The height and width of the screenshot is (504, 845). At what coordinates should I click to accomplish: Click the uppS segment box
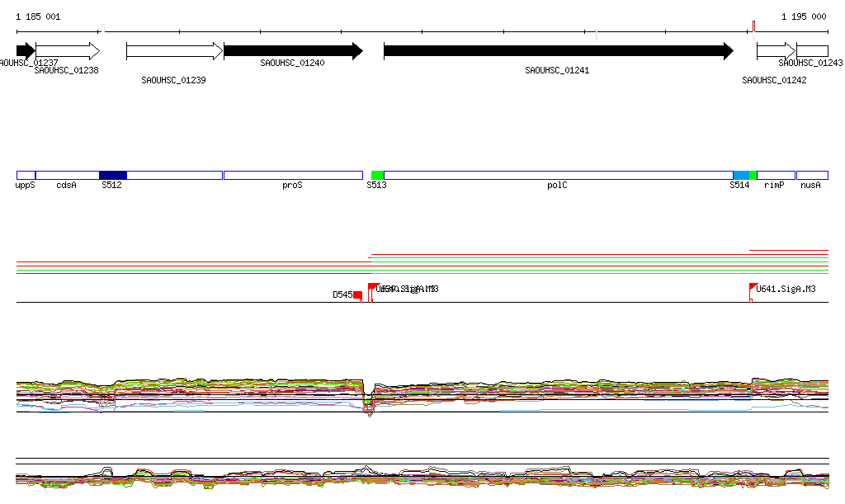[26, 175]
